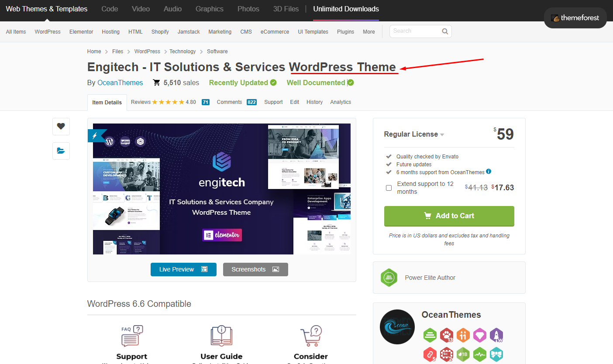The image size is (613, 364).
Task: Open the Regular License dropdown
Action: pyautogui.click(x=414, y=134)
